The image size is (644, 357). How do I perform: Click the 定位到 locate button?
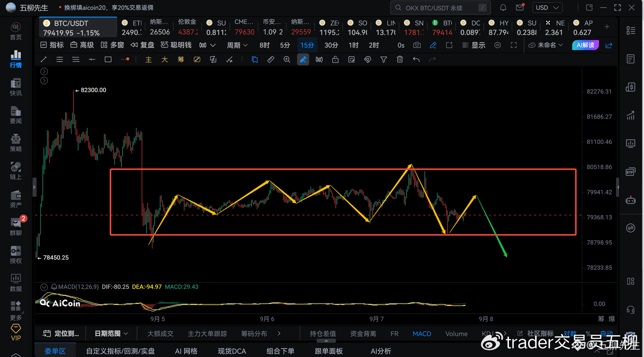point(61,333)
